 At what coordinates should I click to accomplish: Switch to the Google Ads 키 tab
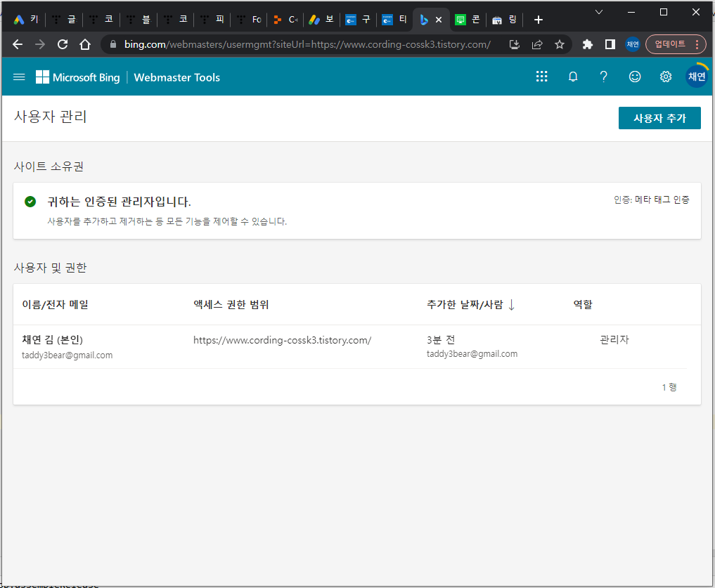27,20
